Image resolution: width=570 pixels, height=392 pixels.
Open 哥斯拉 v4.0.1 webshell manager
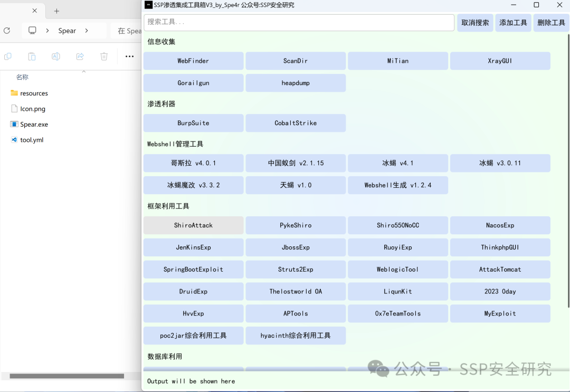pos(193,163)
